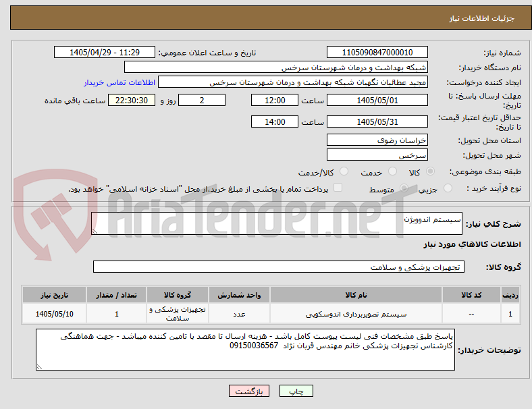Click the چاپ print button
The image size is (532, 409).
point(296,391)
